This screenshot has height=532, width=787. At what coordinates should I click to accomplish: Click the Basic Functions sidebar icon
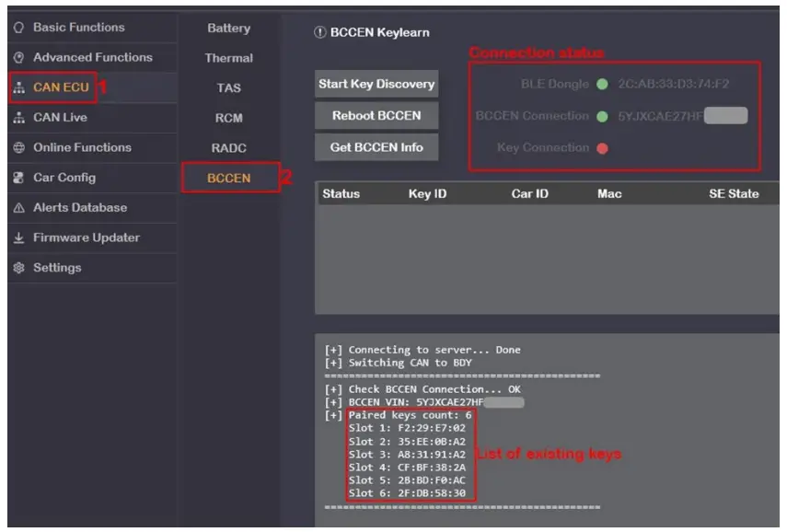tap(19, 28)
